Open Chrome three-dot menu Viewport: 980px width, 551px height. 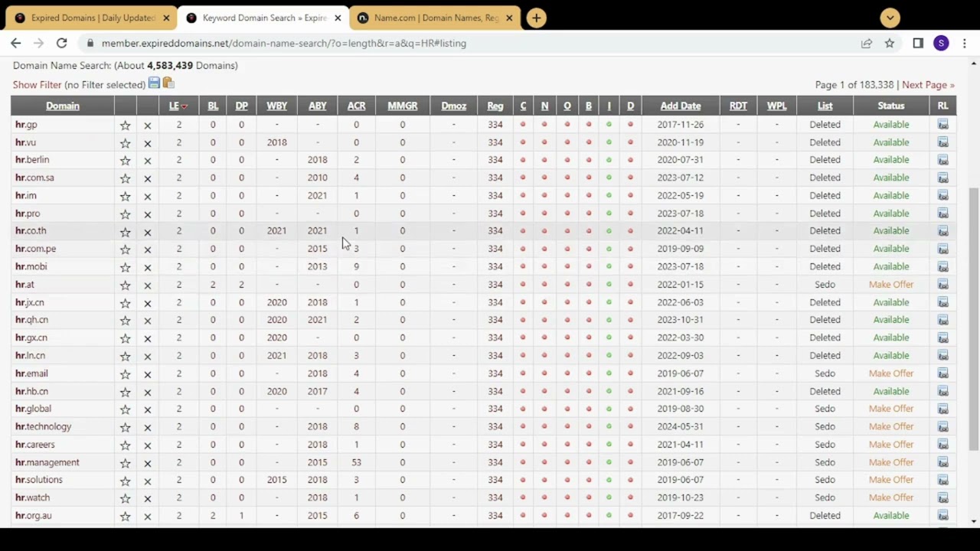coord(965,43)
